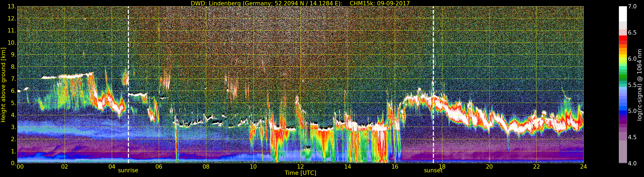Click the height axis tick label "8."
This screenshot has width=644, height=177.
tap(14, 67)
